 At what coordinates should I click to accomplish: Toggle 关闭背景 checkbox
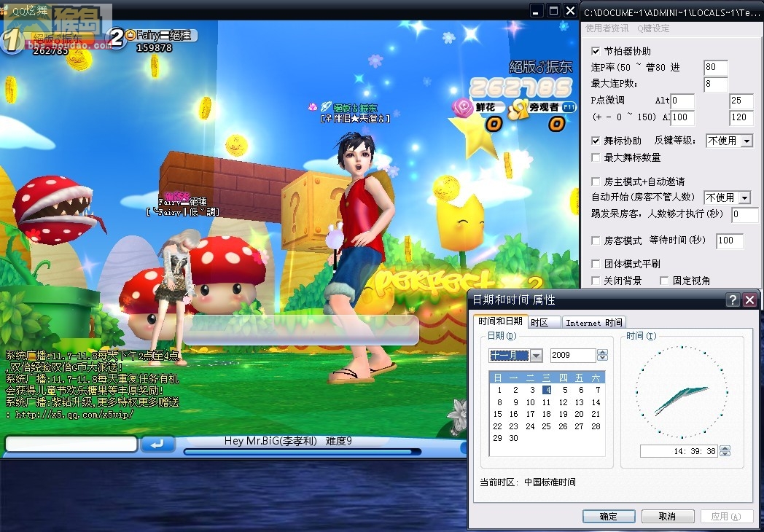pos(596,281)
